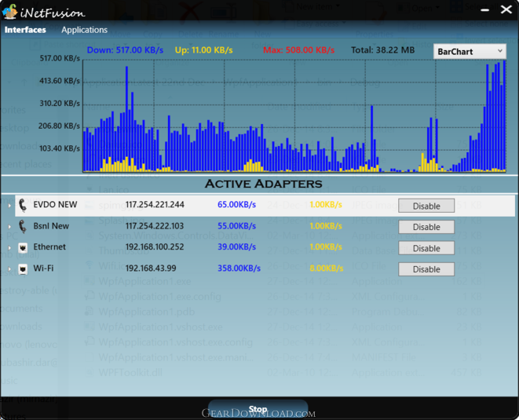519x420 pixels.
Task: Click the Max: 508.00 KB/s readout
Action: [299, 50]
